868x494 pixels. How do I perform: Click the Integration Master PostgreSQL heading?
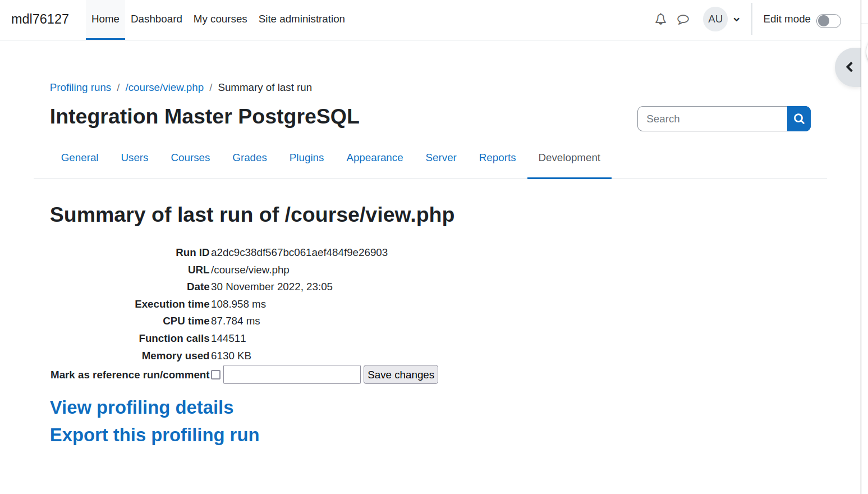[205, 117]
